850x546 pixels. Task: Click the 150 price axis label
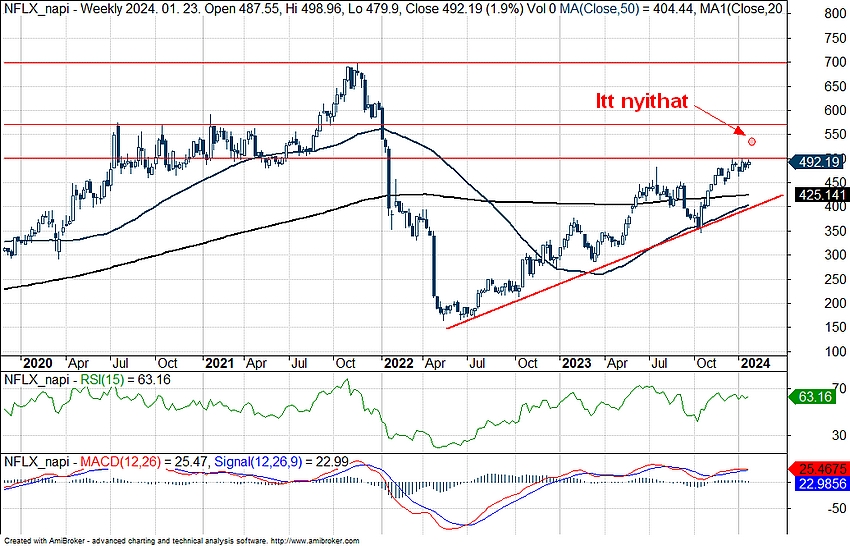click(835, 327)
